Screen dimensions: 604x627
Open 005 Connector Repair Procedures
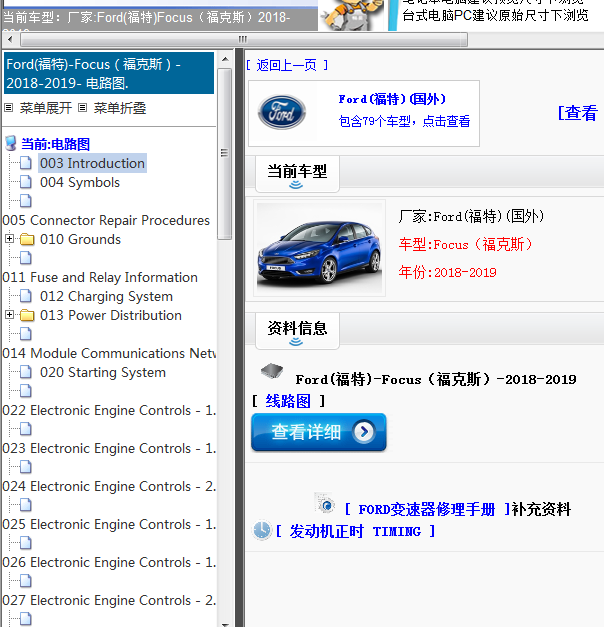click(106, 220)
